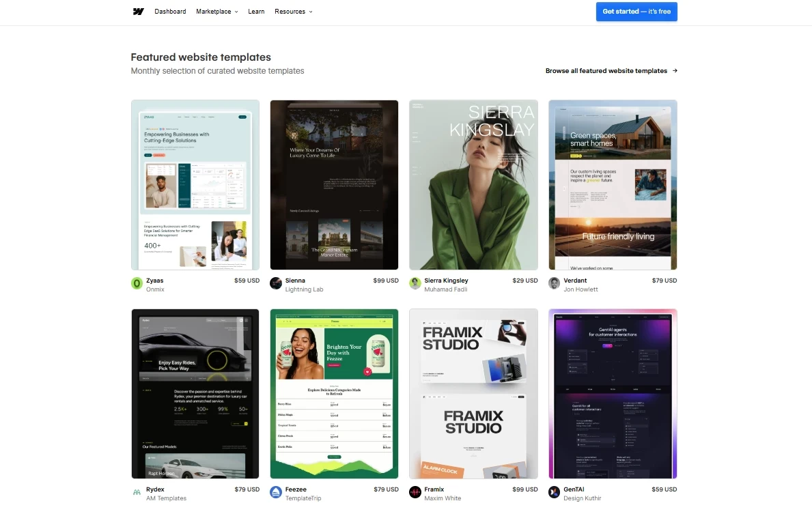Click the Webflow logo icon
The height and width of the screenshot is (529, 812).
coord(138,12)
